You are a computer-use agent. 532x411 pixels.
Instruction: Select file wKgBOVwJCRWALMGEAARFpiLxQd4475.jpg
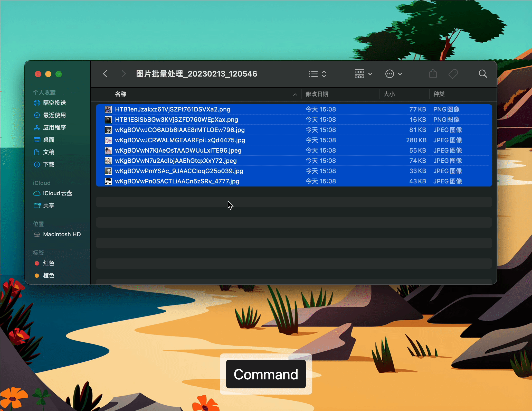180,140
